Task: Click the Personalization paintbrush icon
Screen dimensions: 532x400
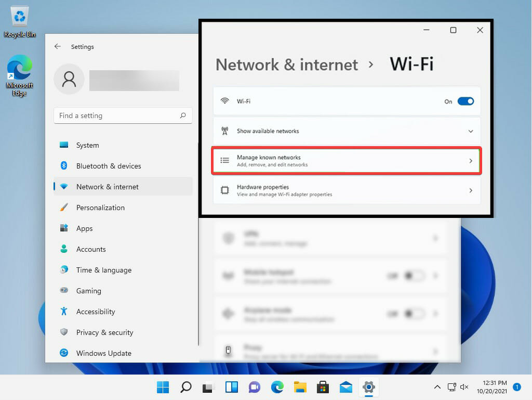Action: pos(64,208)
